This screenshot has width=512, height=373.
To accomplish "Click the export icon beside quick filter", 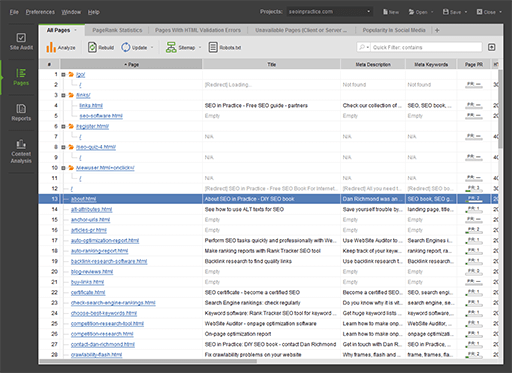I will tap(491, 47).
